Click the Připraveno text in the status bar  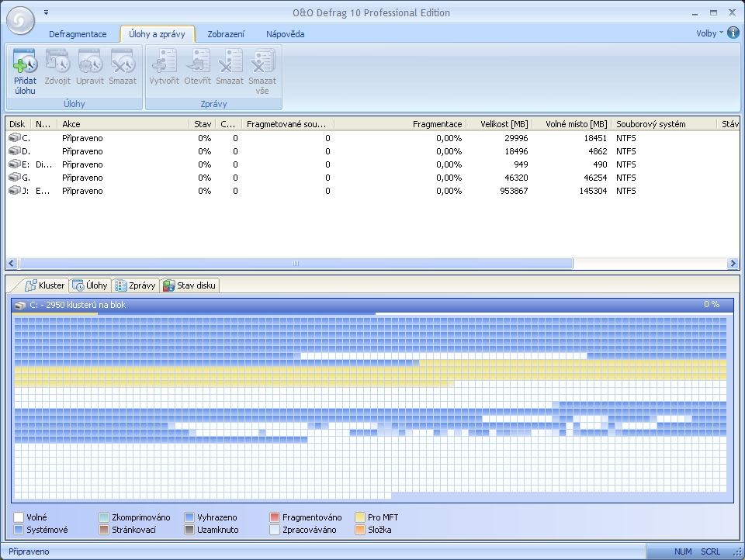[x=29, y=551]
